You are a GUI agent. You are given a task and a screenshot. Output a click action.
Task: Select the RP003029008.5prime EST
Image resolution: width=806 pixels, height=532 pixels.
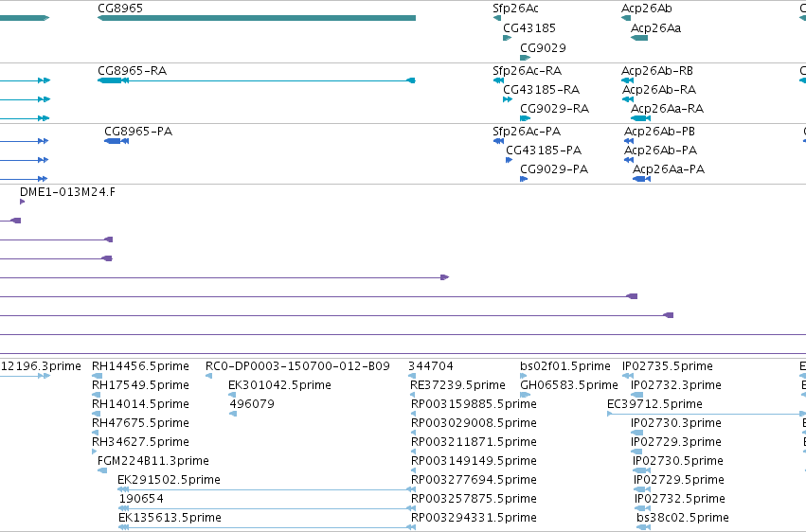pos(413,433)
